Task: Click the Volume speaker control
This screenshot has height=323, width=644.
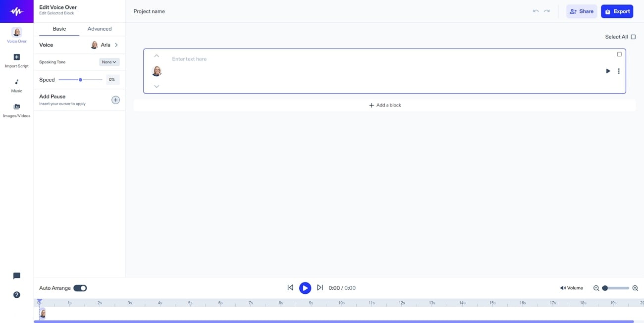Action: coord(571,288)
